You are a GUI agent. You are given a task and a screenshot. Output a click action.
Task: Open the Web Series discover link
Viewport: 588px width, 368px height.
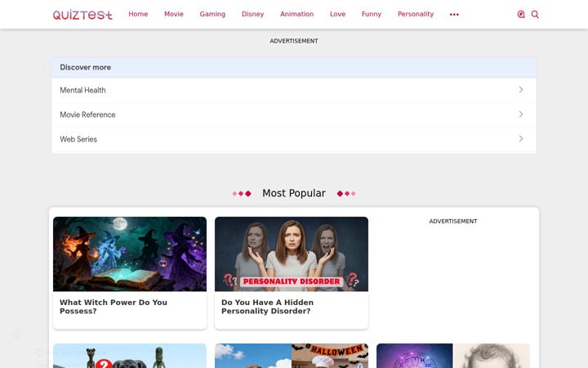tap(294, 139)
